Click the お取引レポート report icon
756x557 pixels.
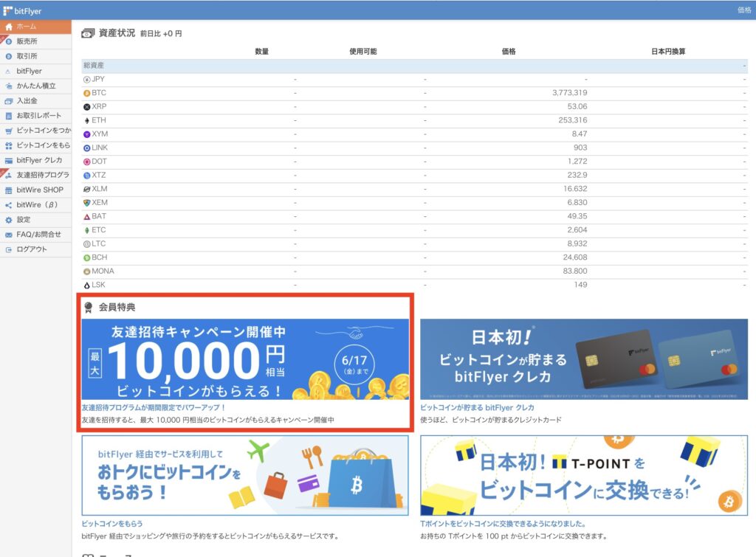[9, 116]
